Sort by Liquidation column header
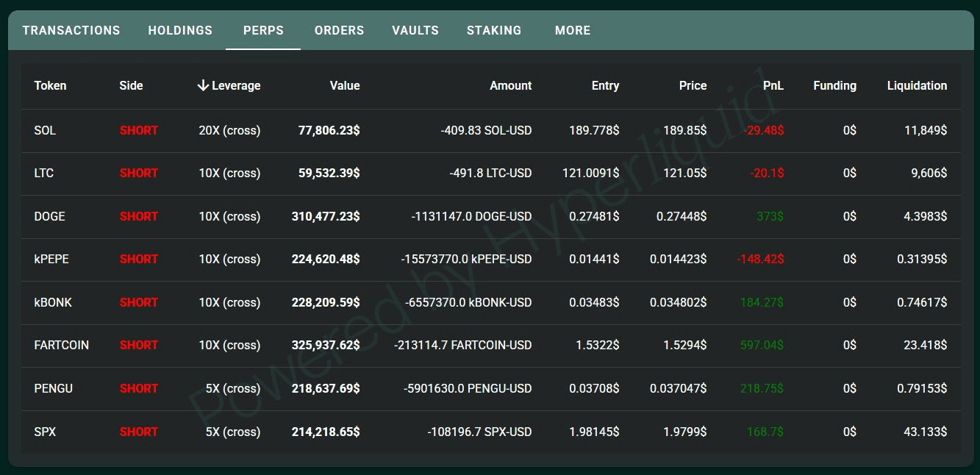980x475 pixels. click(x=917, y=85)
